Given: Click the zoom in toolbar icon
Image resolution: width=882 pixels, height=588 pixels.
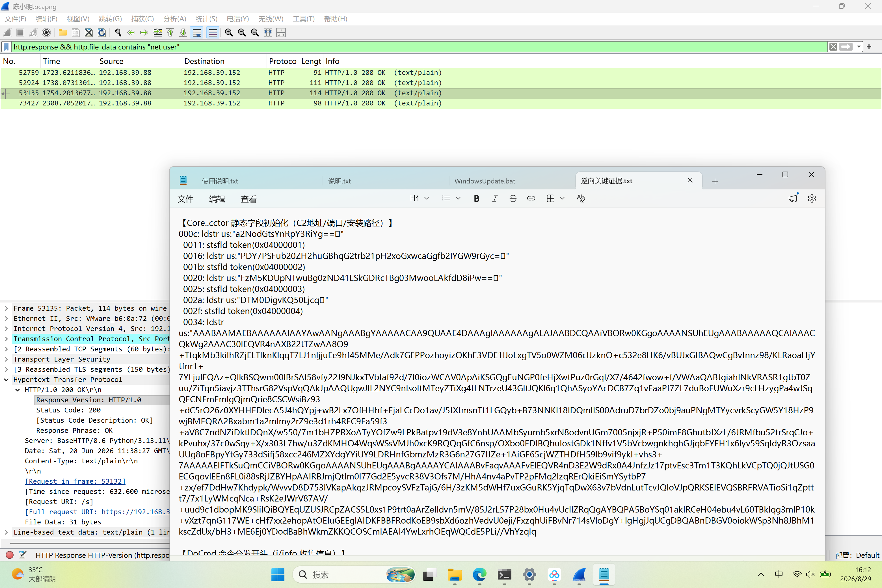Looking at the screenshot, I should pyautogui.click(x=229, y=33).
